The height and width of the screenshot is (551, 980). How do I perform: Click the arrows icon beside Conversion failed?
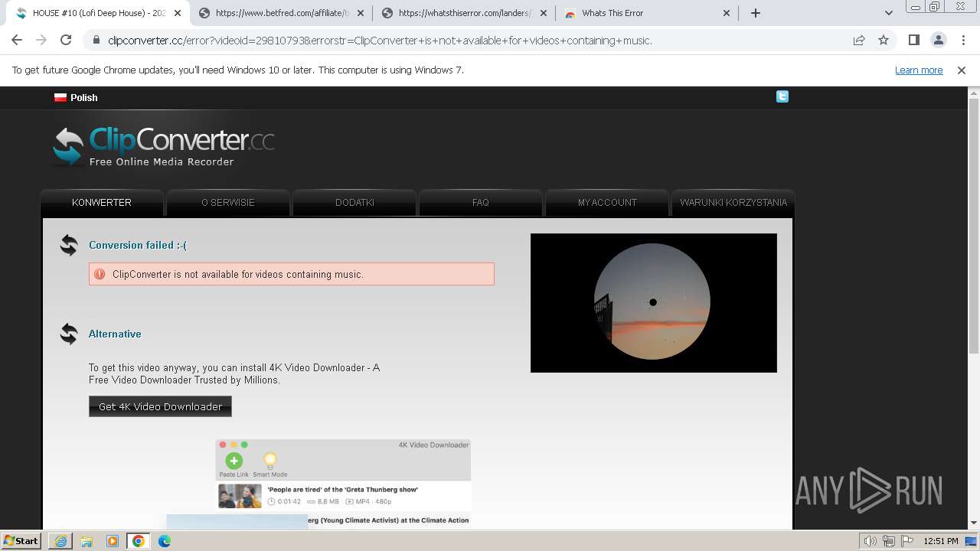coord(69,245)
